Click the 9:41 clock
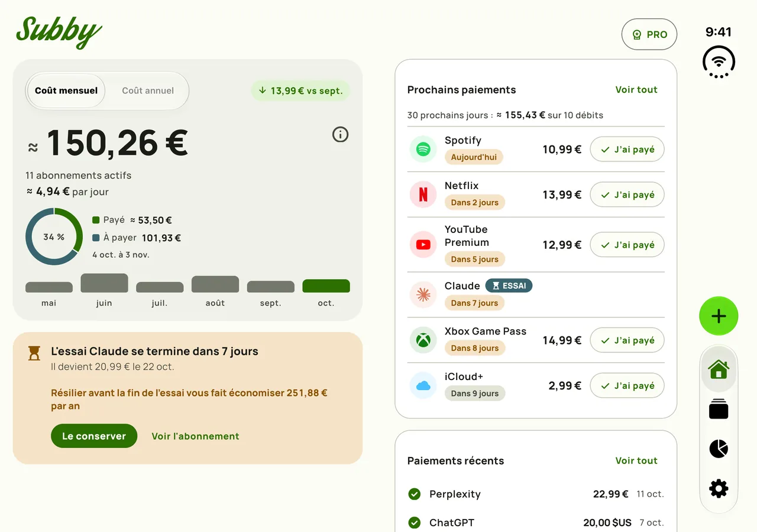This screenshot has width=757, height=532. 719,32
